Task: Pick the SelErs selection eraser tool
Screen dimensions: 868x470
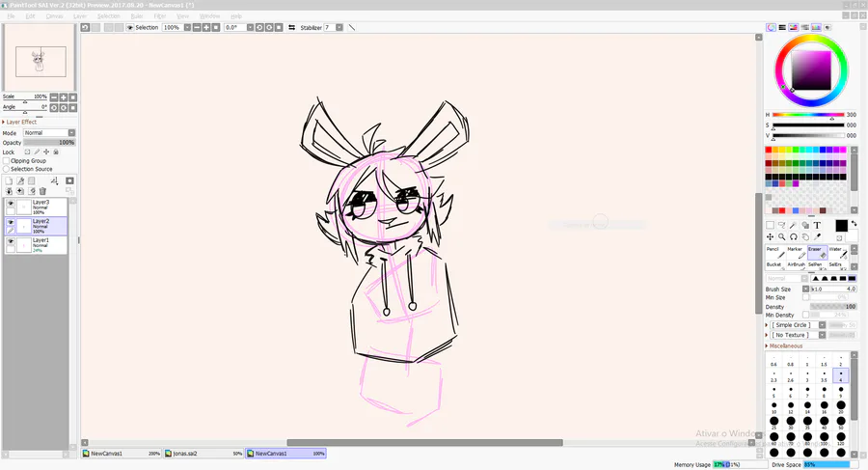Action: click(x=837, y=265)
